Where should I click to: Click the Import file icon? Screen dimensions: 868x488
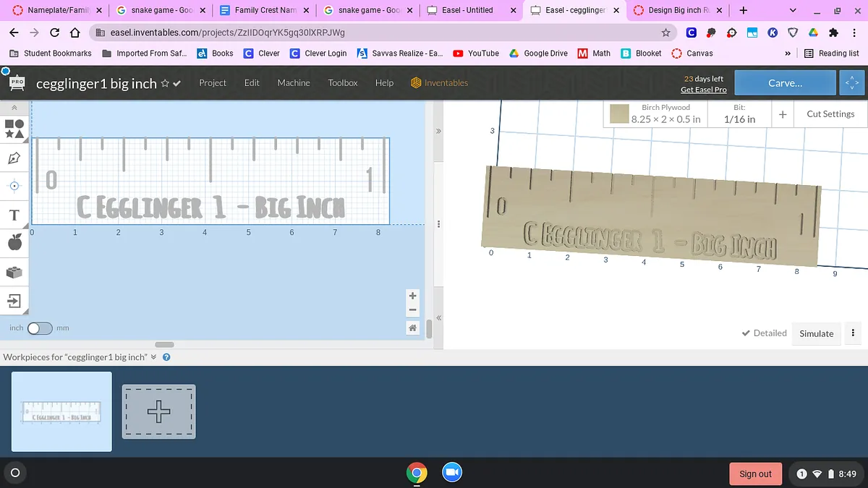[x=14, y=300]
